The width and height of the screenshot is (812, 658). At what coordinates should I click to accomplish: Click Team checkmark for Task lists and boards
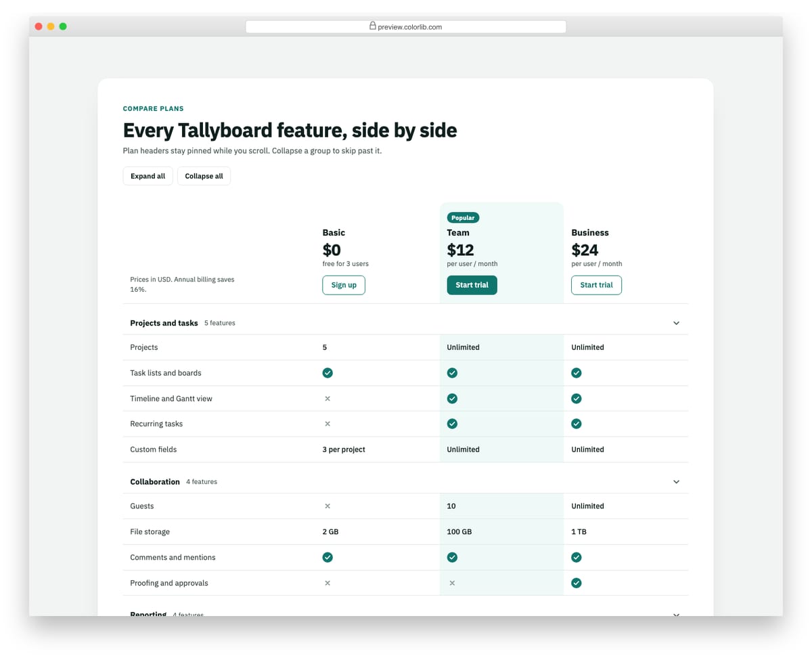452,373
